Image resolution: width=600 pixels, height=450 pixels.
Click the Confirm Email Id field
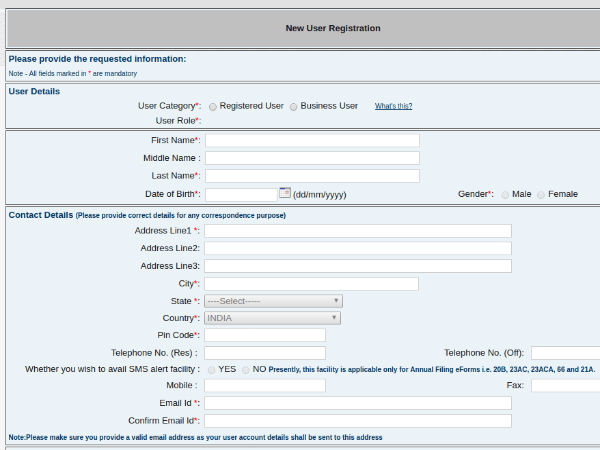pyautogui.click(x=358, y=421)
